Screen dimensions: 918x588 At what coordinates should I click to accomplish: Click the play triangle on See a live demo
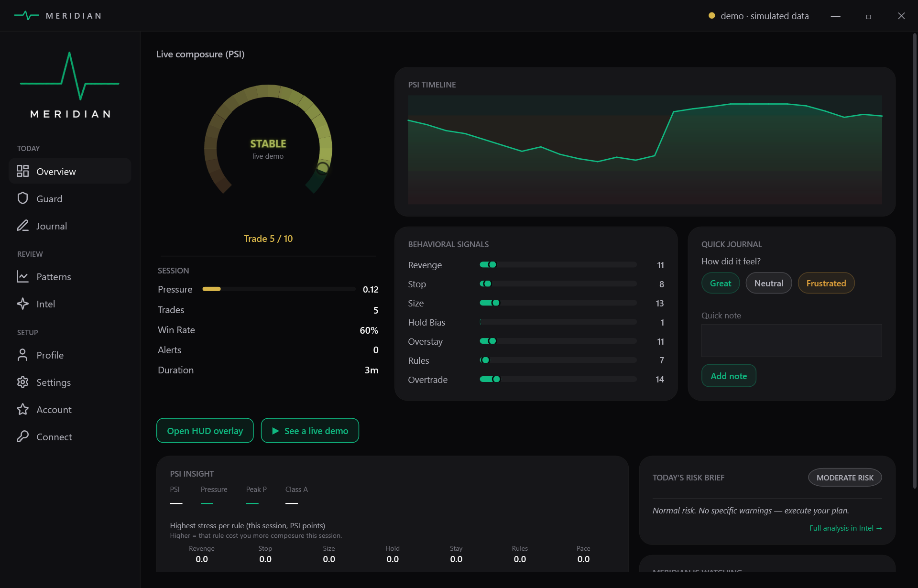pos(275,431)
